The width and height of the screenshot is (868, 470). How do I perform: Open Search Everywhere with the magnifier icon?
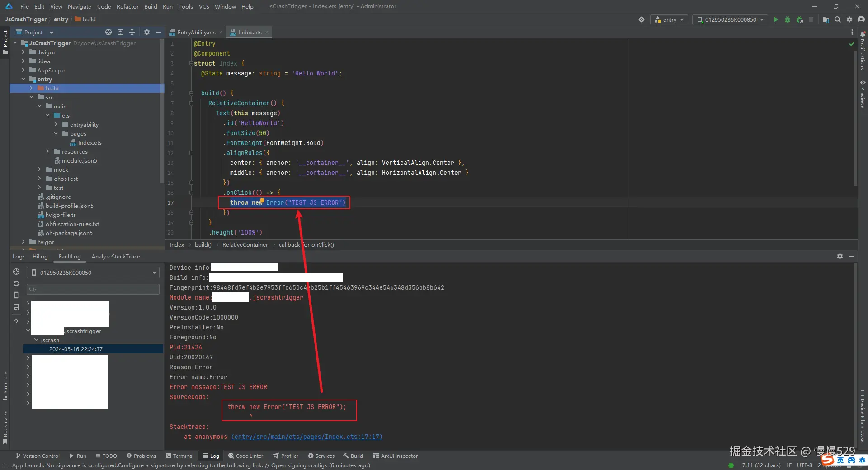click(838, 19)
